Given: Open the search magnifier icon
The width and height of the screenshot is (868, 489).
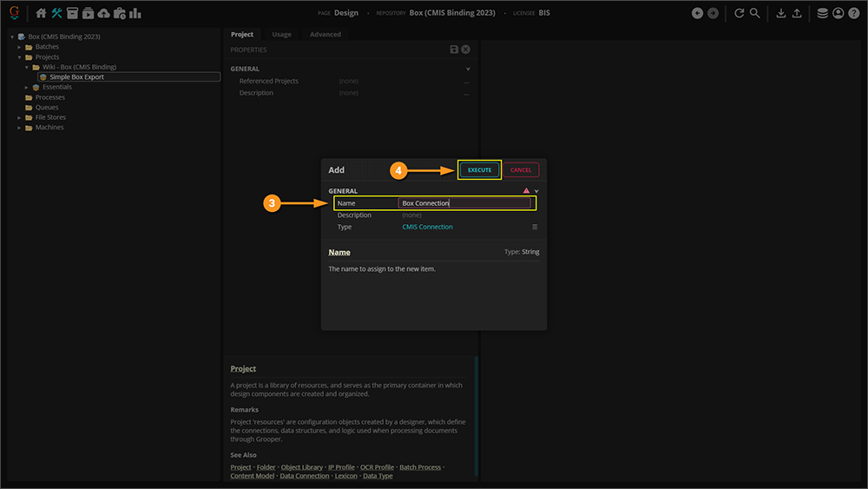Looking at the screenshot, I should 755,13.
